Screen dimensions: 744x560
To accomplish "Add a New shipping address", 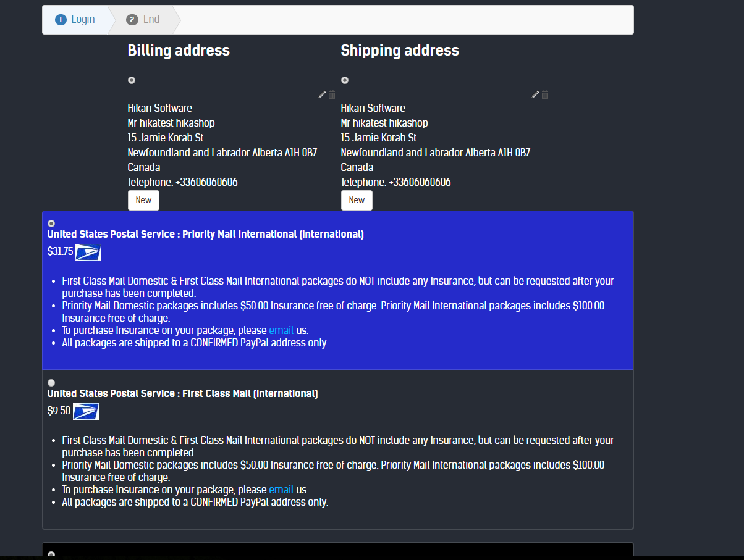I will point(357,200).
